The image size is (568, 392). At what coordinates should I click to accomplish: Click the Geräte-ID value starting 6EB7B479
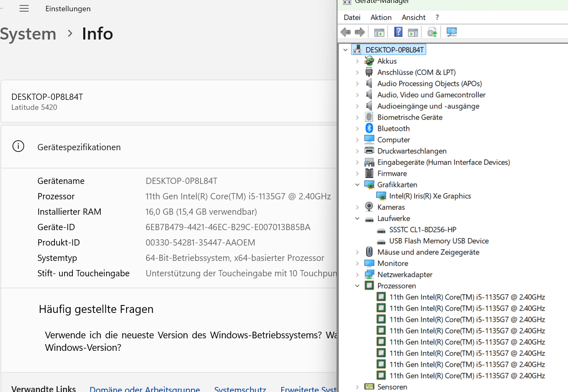pos(228,227)
